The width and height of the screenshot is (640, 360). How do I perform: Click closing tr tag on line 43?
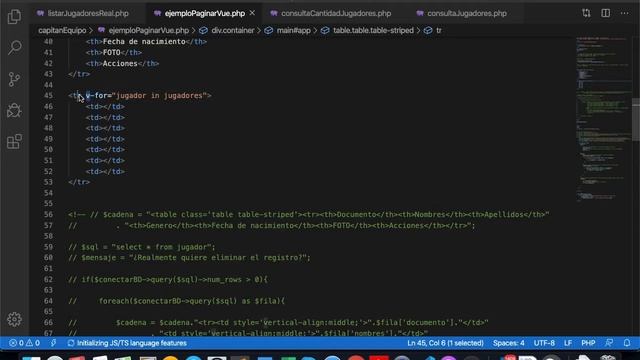[x=79, y=74]
